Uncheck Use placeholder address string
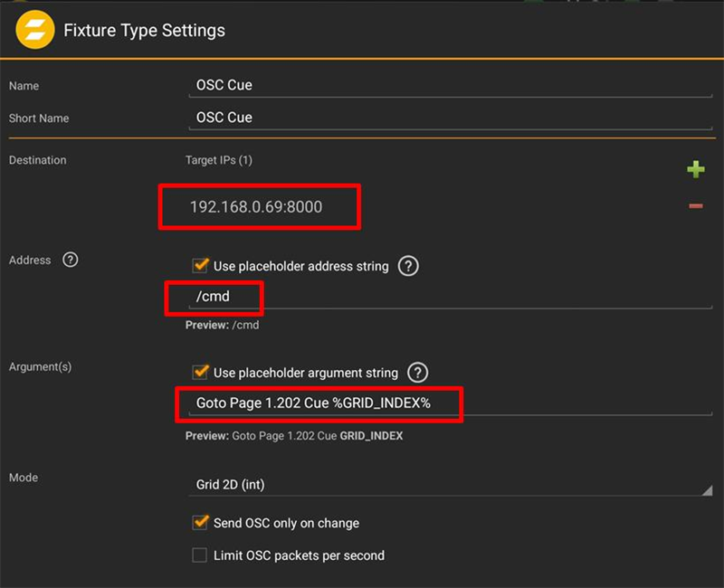The height and width of the screenshot is (588, 724). (x=200, y=266)
